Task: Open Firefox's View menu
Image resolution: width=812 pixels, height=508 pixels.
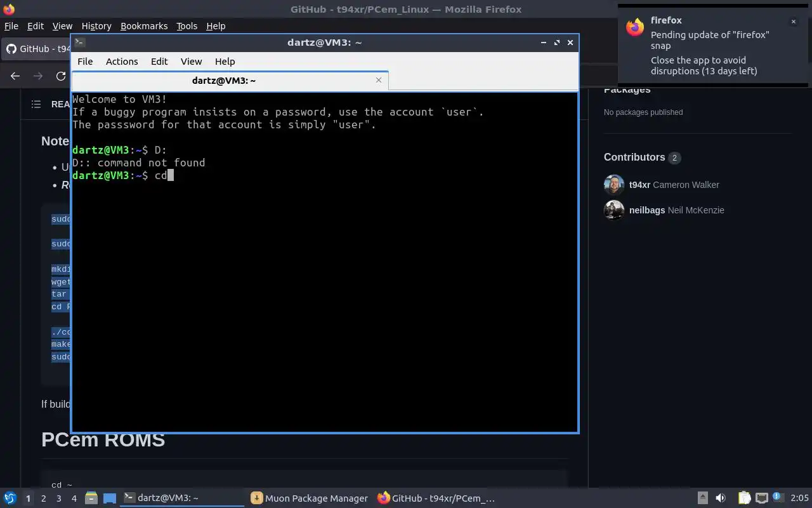Action: pos(62,26)
